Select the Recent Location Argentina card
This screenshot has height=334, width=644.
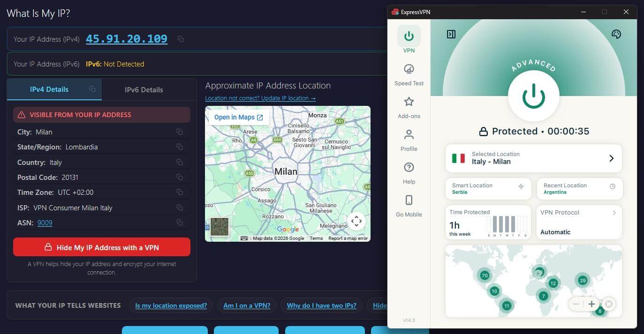pyautogui.click(x=579, y=189)
